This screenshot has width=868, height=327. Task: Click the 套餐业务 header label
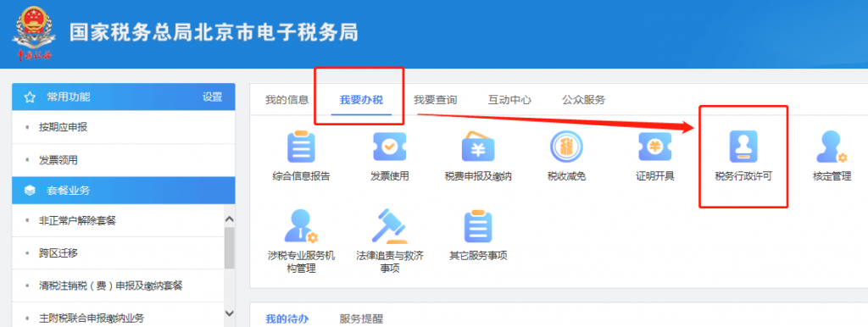(x=69, y=191)
